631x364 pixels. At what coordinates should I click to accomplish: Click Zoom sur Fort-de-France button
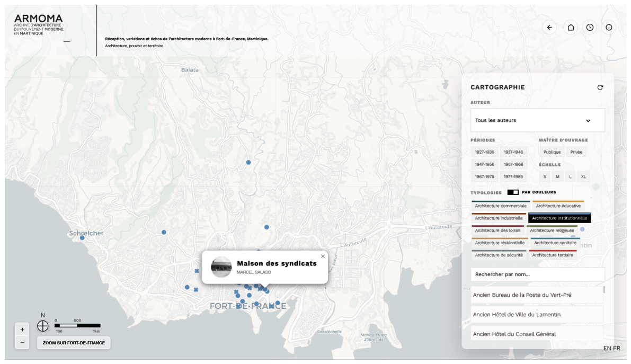coord(74,343)
